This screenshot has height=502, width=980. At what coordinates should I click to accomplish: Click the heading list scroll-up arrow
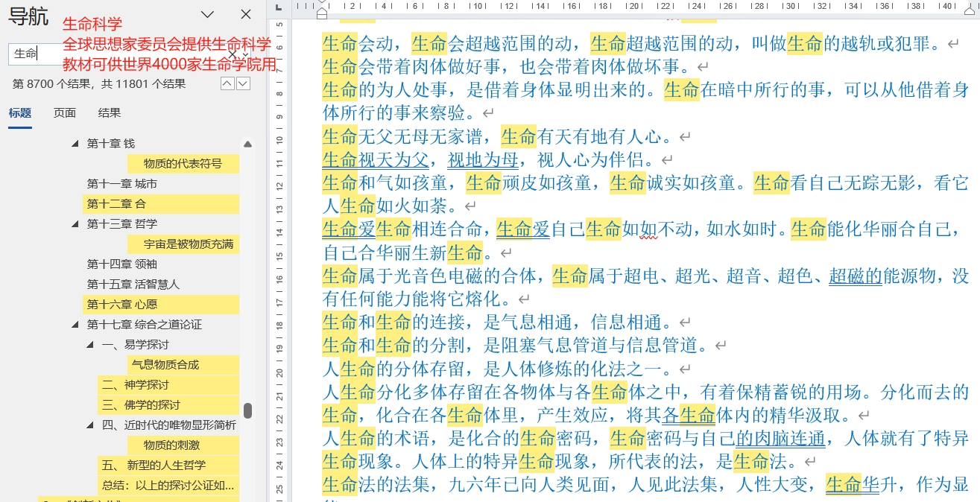(x=247, y=144)
